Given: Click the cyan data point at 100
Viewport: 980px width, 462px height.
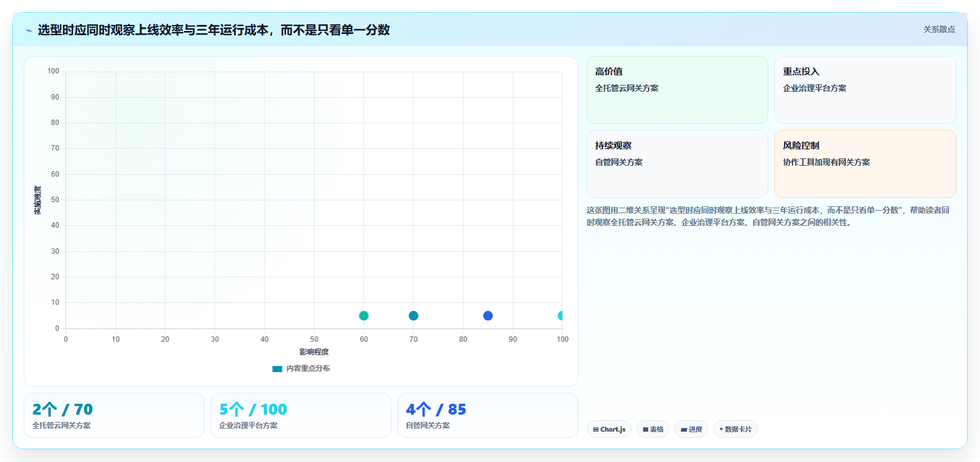Looking at the screenshot, I should coord(561,316).
